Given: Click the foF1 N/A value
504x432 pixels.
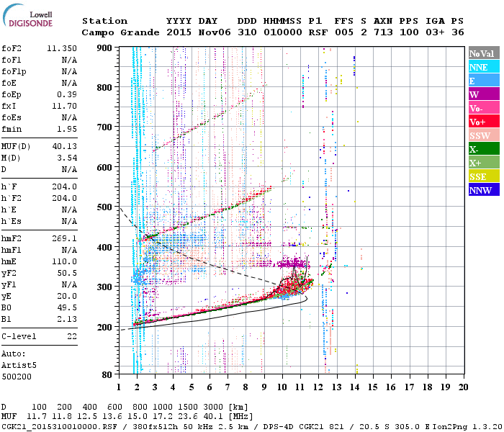Looking at the screenshot, I should 69,60.
